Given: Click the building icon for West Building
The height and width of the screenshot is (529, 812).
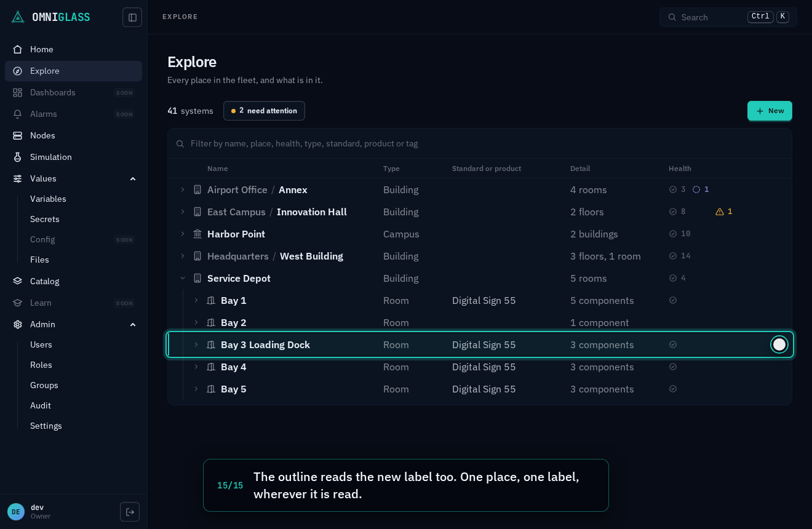Looking at the screenshot, I should [197, 256].
